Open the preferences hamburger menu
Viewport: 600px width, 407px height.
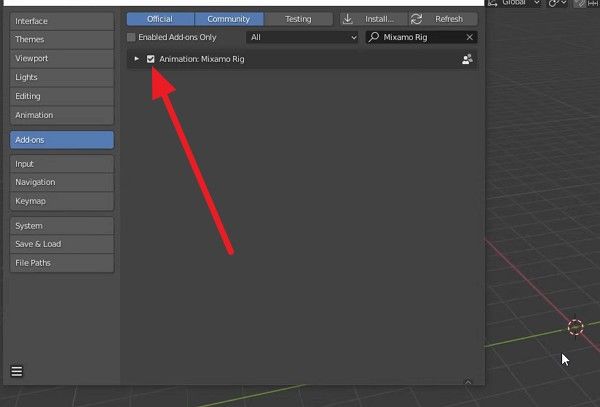pos(16,371)
